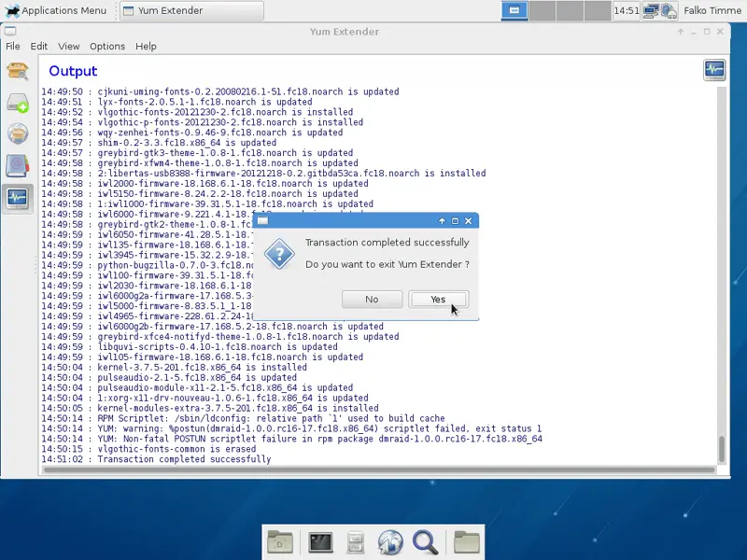Viewport: 747px width, 560px height.
Task: Roll up Yum Extender window with arrow button
Action: (x=681, y=32)
